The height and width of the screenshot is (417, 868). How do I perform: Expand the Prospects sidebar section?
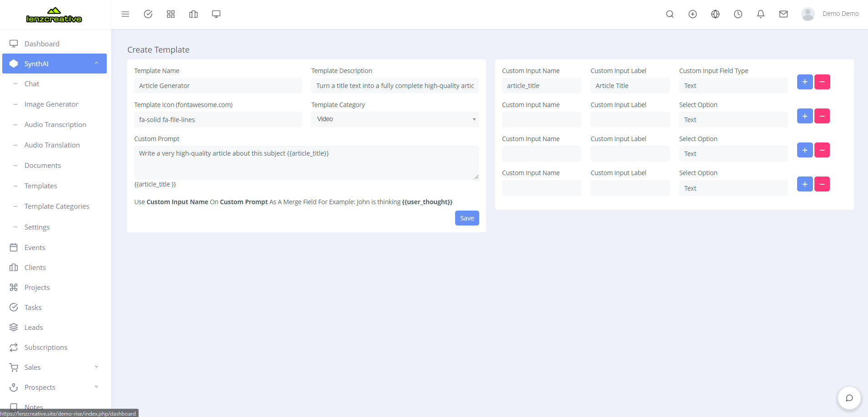coord(96,387)
